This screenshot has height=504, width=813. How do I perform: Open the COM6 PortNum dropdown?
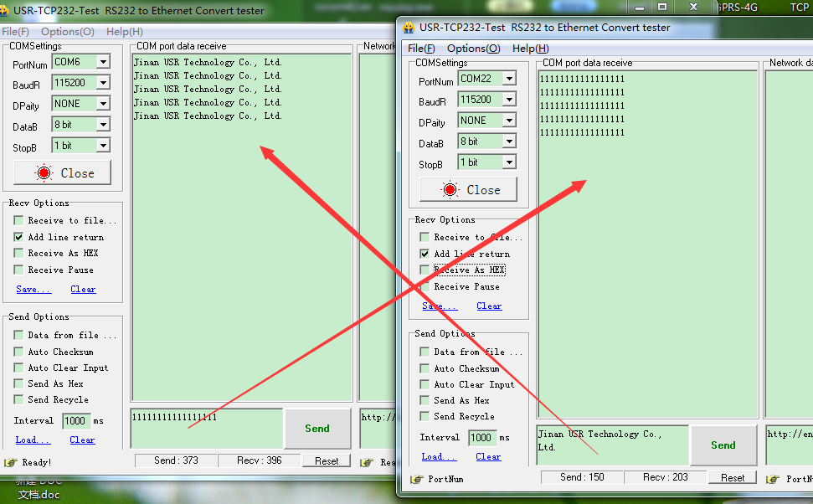point(102,62)
